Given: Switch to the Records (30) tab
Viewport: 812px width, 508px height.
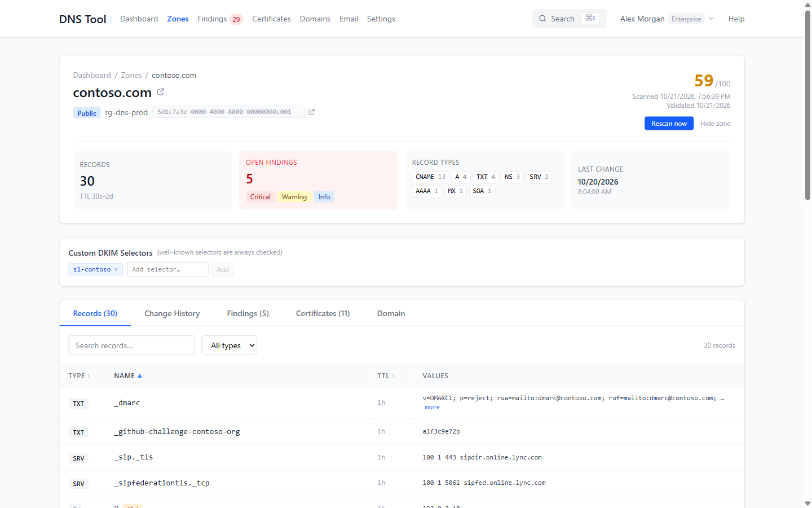Looking at the screenshot, I should 95,313.
